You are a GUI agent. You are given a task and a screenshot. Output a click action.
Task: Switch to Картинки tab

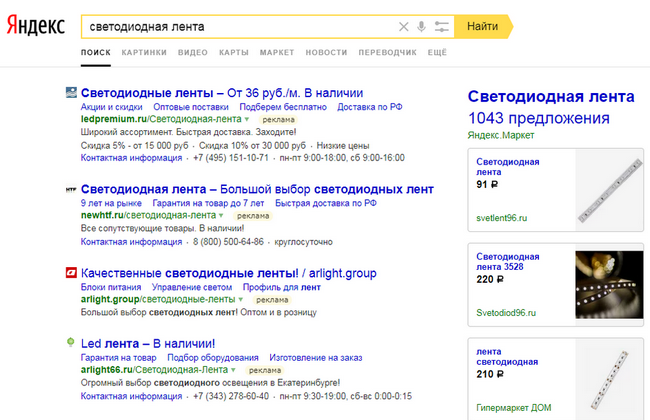point(144,53)
